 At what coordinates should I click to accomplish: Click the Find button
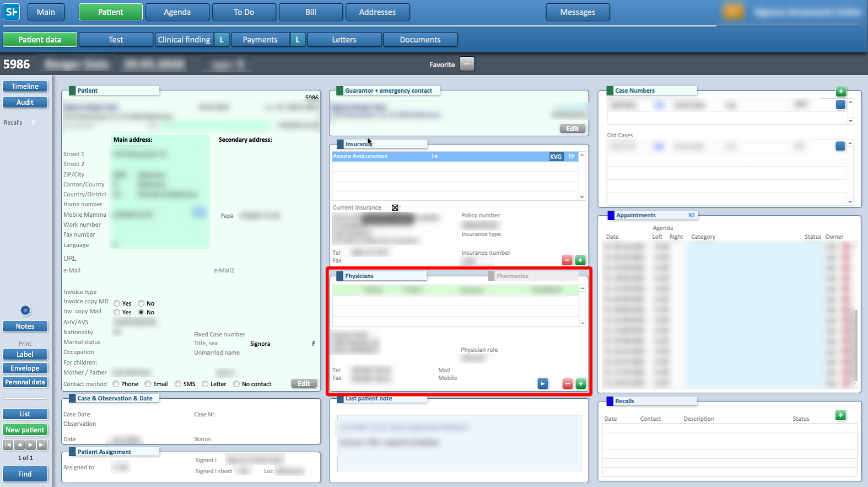point(25,474)
